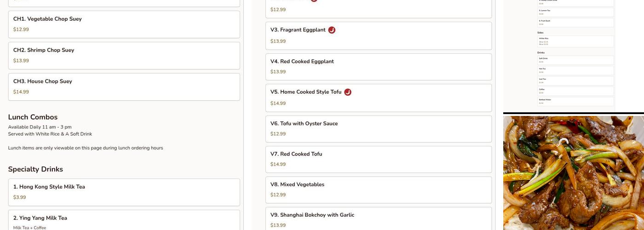Select V9. Shanghai Bokchoy with Garlic
This screenshot has width=644, height=230.
pos(378,219)
